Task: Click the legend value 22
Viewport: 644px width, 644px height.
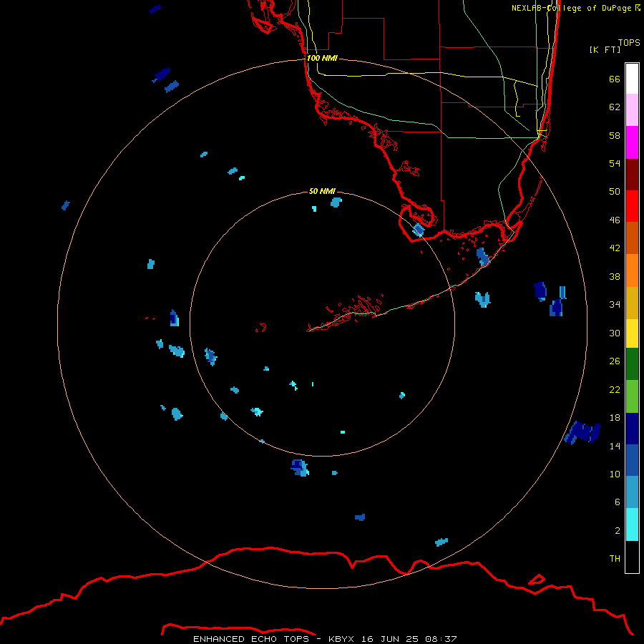Action: coord(615,390)
